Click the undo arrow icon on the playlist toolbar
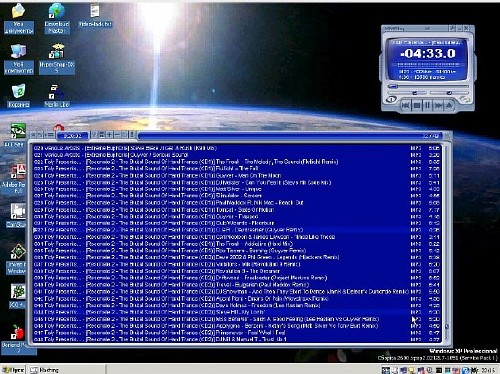500x374 pixels. 40,135
